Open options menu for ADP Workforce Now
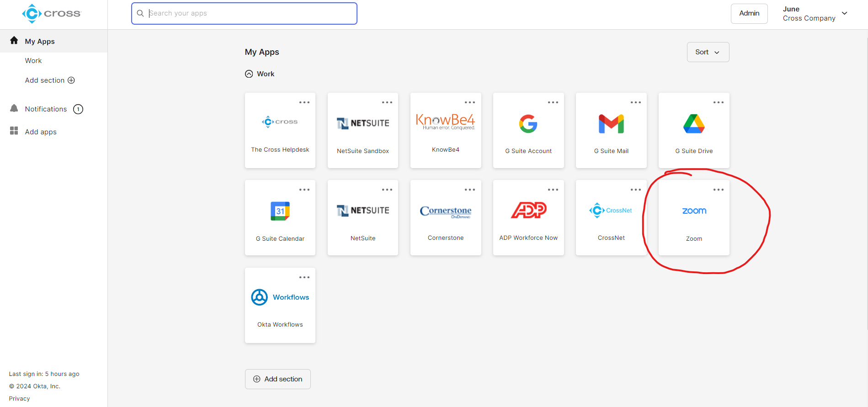This screenshot has height=407, width=868. [553, 190]
